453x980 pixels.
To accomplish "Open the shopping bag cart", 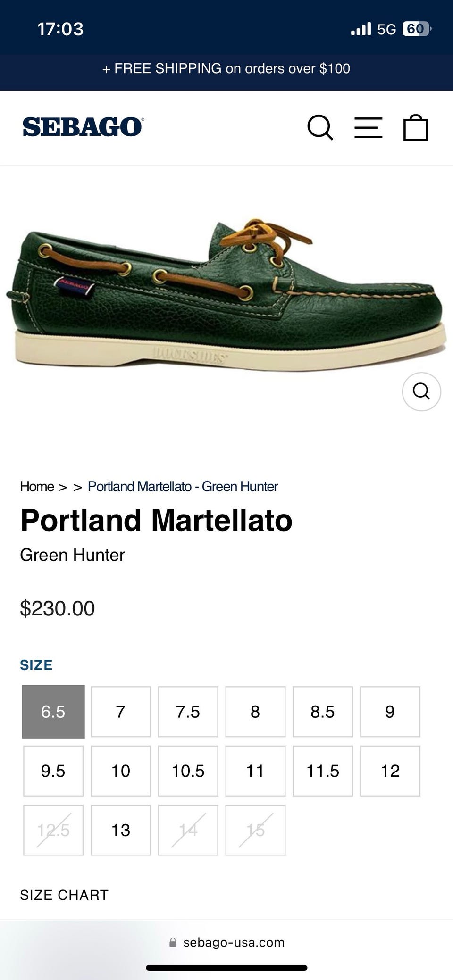I will 416,127.
